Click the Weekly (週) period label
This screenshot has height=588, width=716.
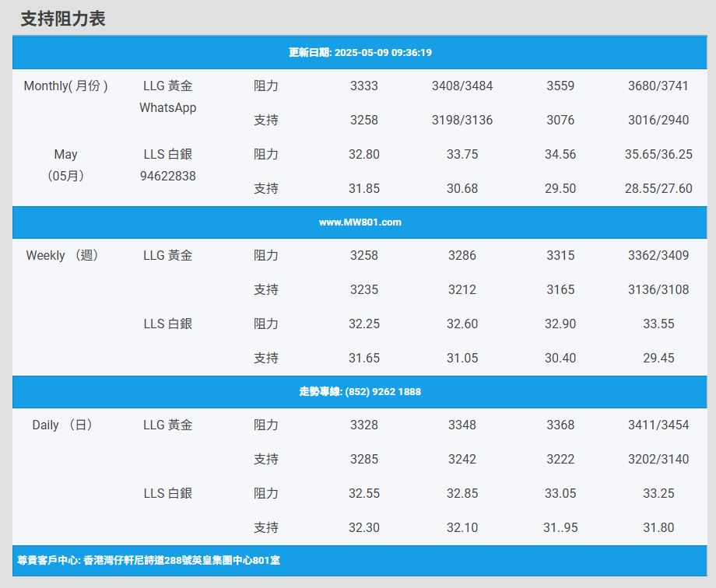(x=62, y=255)
